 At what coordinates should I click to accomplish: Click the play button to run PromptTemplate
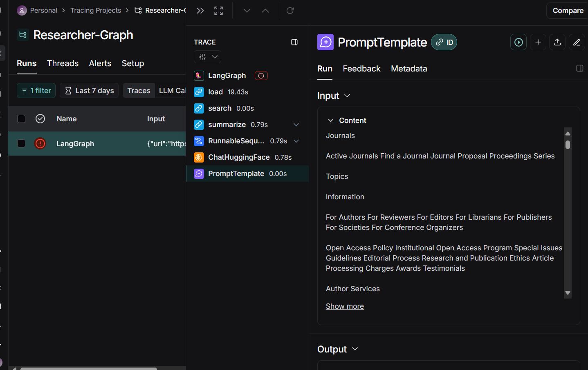click(x=518, y=42)
